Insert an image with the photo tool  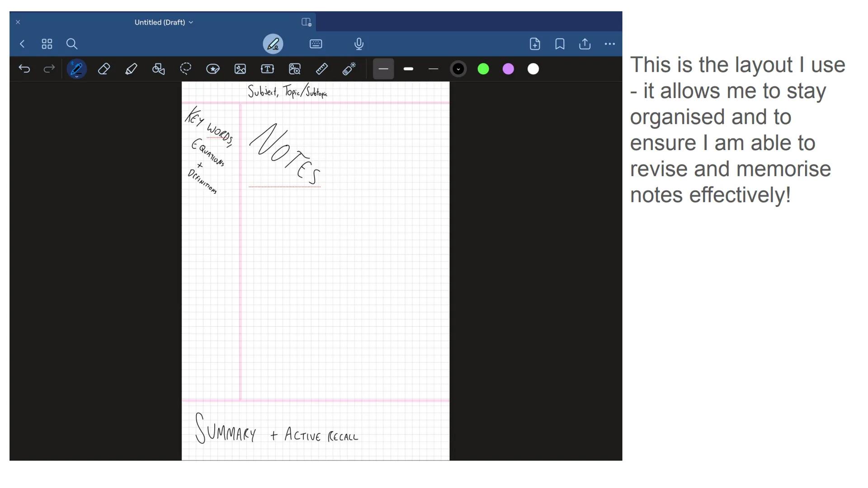[x=240, y=69]
